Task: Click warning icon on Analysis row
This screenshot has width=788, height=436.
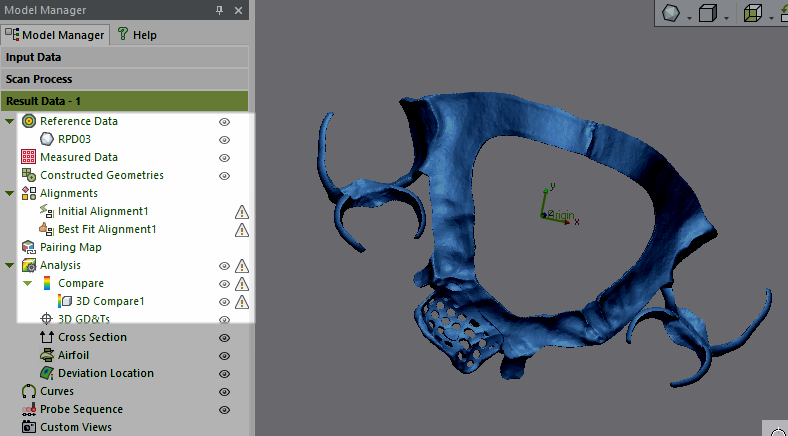Action: click(x=242, y=266)
